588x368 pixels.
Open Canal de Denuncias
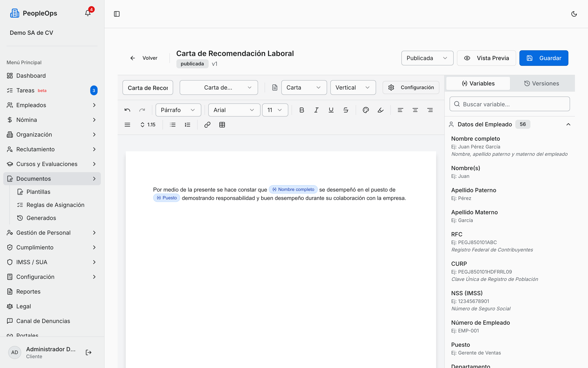[x=52, y=321]
